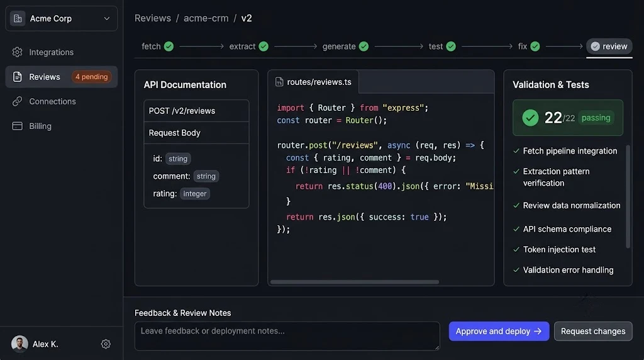Click the return res.json success line
This screenshot has width=644, height=360.
[x=367, y=217]
